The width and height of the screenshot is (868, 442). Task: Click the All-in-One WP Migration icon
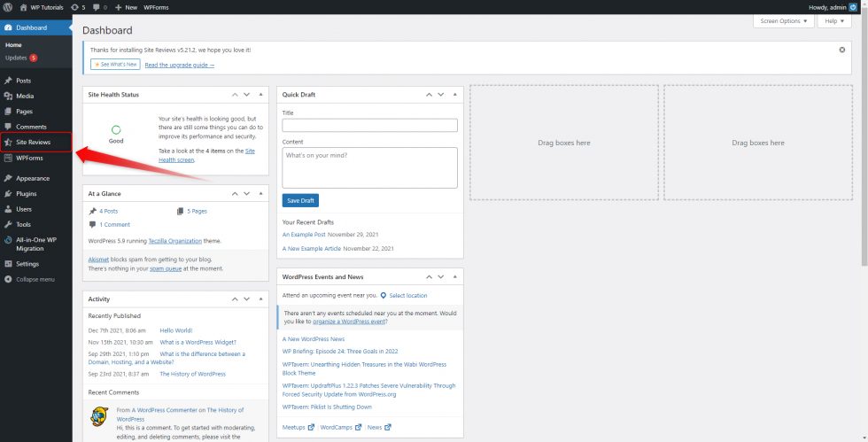(x=8, y=240)
